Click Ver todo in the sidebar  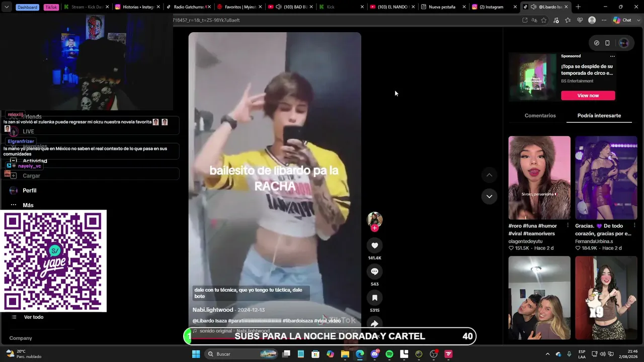click(x=34, y=317)
